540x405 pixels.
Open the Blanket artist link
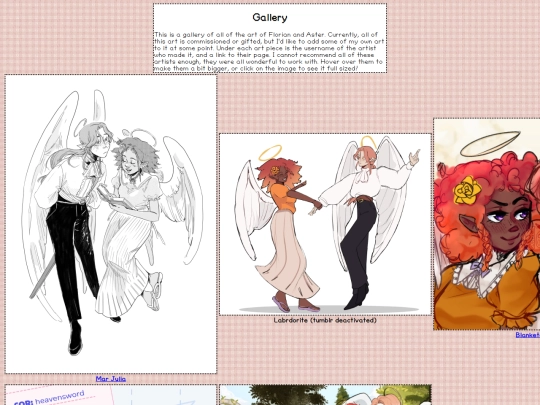[528, 335]
